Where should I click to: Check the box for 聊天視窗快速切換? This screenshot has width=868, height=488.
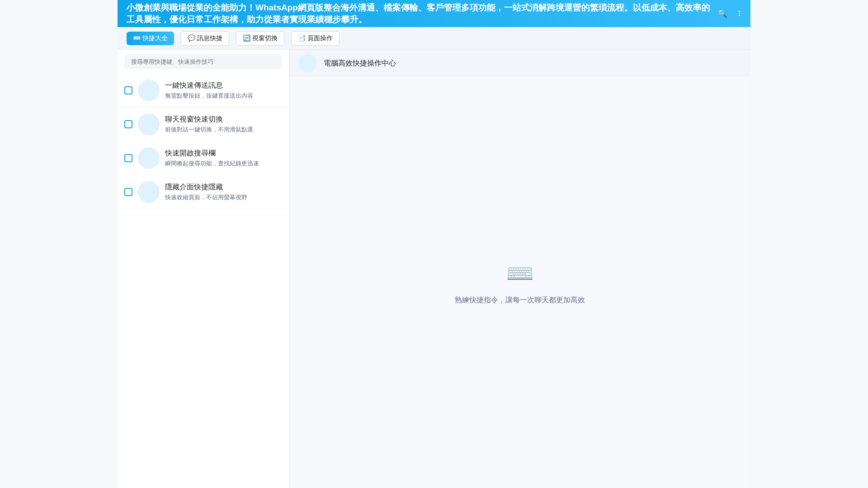(128, 124)
